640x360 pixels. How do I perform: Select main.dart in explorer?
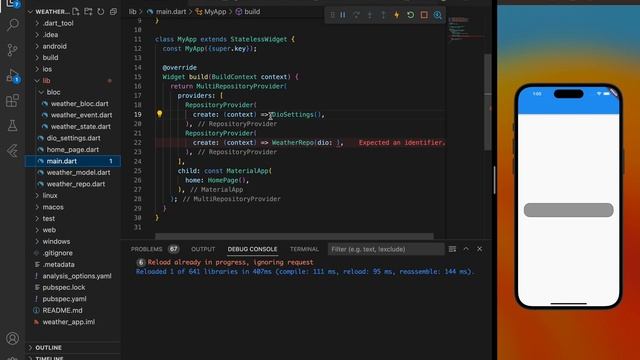(x=73, y=161)
